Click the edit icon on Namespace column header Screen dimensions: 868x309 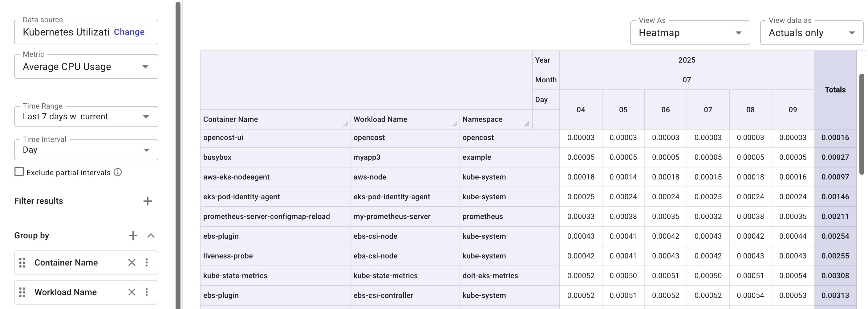point(527,124)
